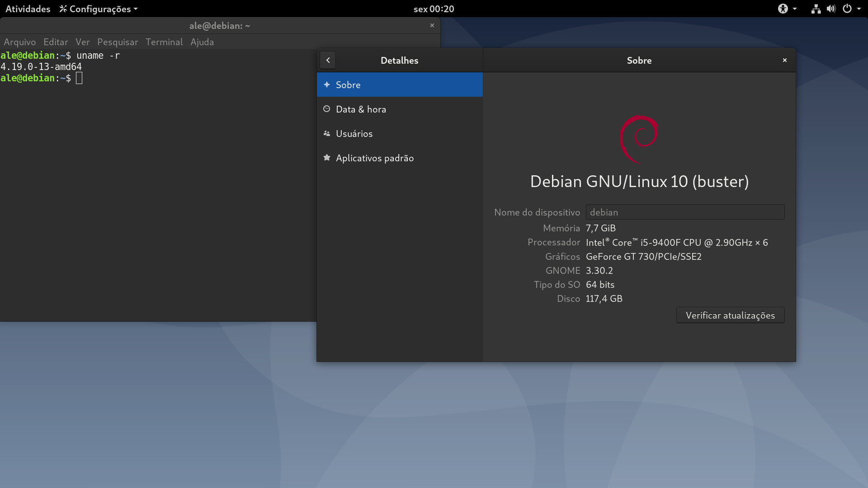
Task: Open the Pesquisar menu in terminal
Action: click(118, 42)
